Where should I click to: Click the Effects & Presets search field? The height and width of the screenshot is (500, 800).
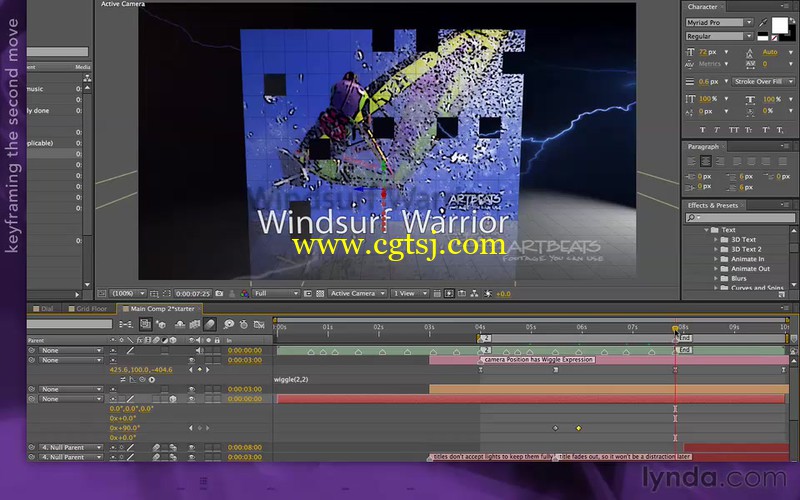click(x=740, y=218)
